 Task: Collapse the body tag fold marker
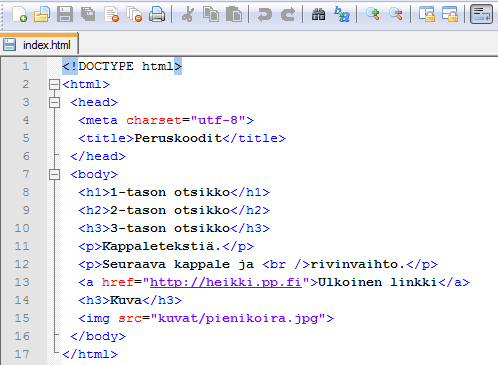click(54, 174)
